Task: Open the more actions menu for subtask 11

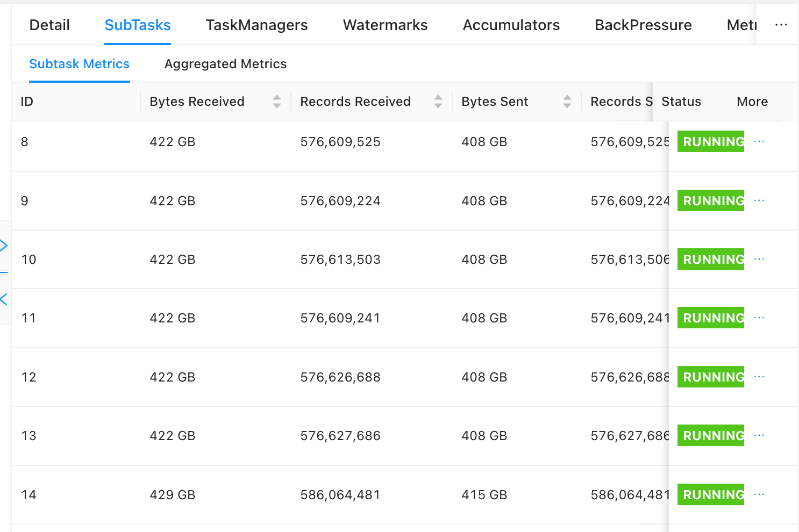Action: point(759,318)
